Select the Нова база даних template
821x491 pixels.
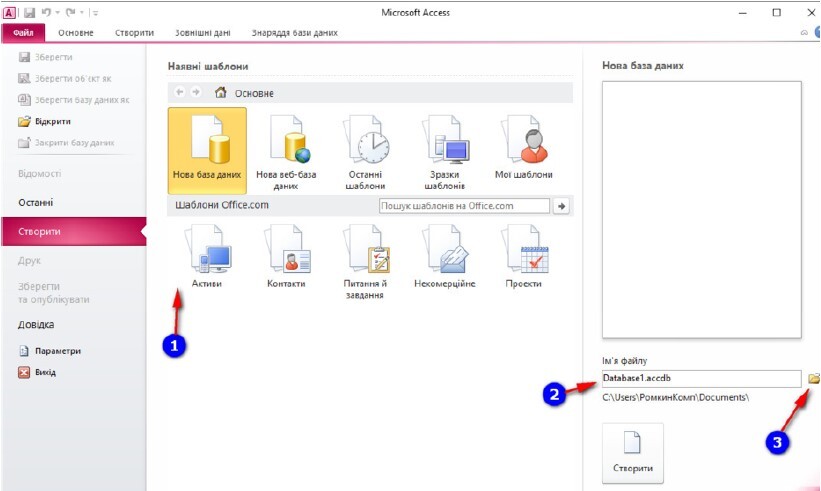tap(207, 151)
